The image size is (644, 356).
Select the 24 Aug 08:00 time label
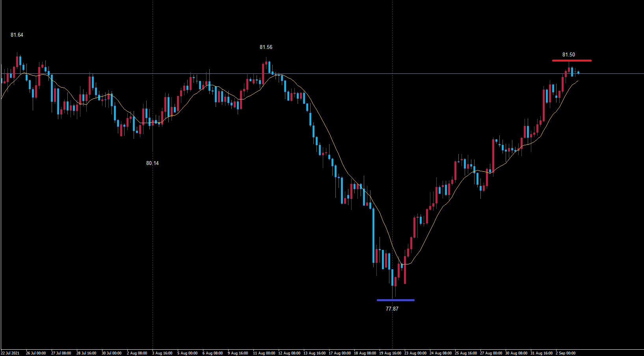[x=441, y=353]
